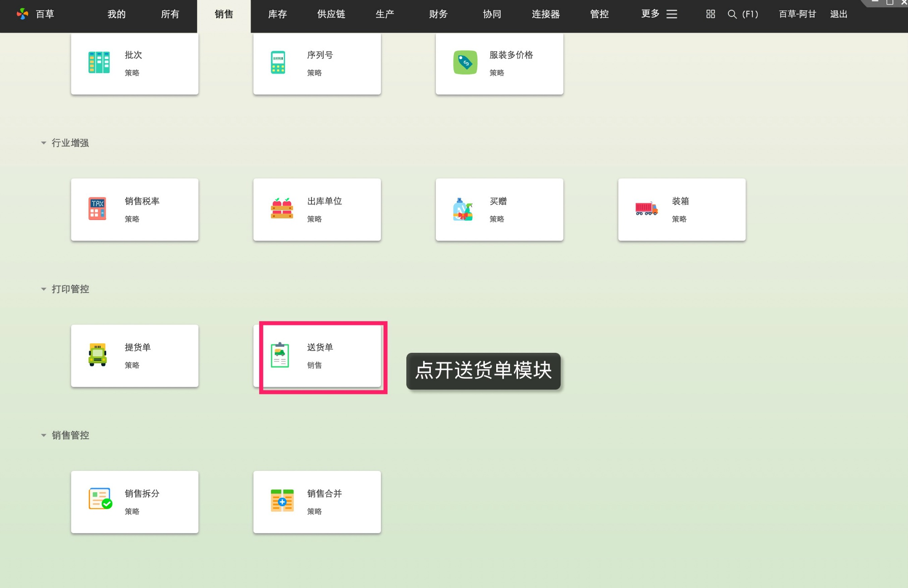This screenshot has width=908, height=588.
Task: Click the apps grid icon in the top bar
Action: [x=710, y=14]
